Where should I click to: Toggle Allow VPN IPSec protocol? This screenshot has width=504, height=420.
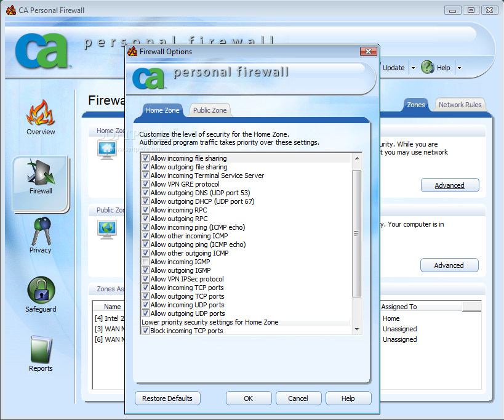(145, 279)
